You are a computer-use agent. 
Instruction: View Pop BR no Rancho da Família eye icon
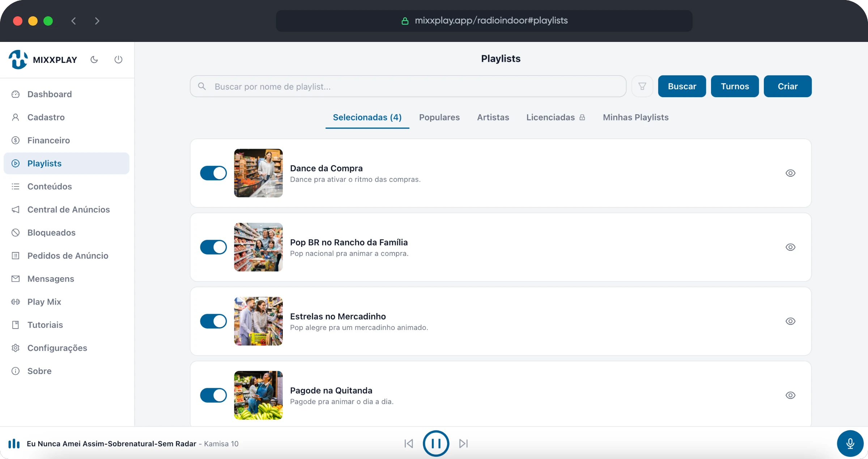(x=791, y=247)
